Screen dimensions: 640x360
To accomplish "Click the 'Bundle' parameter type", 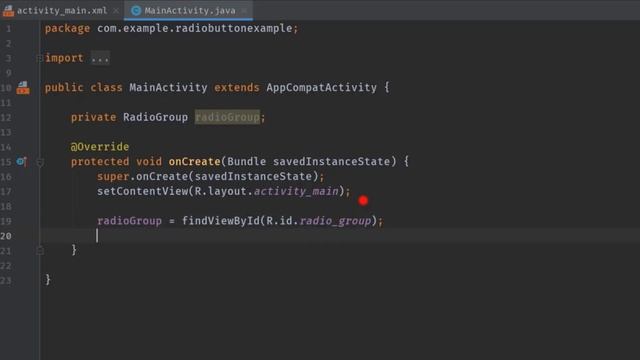I will click(x=247, y=162).
